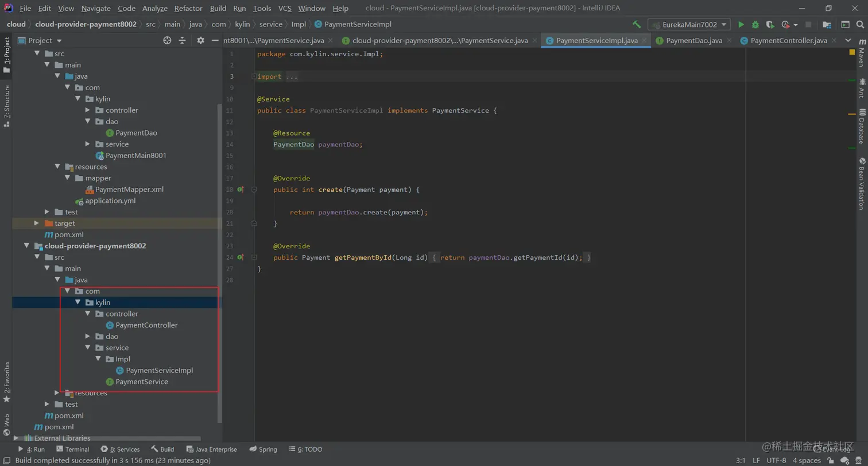This screenshot has width=868, height=466.
Task: Toggle the Structure side panel
Action: pos(6,105)
